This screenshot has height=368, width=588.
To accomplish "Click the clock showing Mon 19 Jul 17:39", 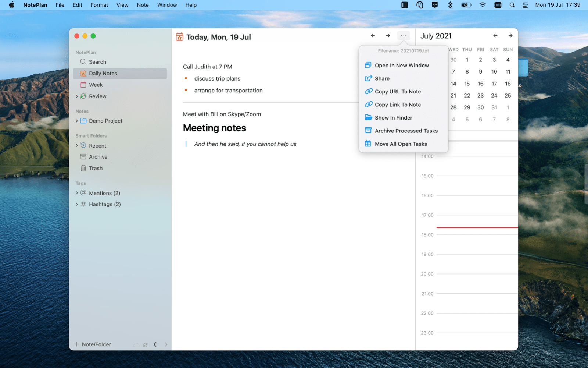I will [x=557, y=5].
